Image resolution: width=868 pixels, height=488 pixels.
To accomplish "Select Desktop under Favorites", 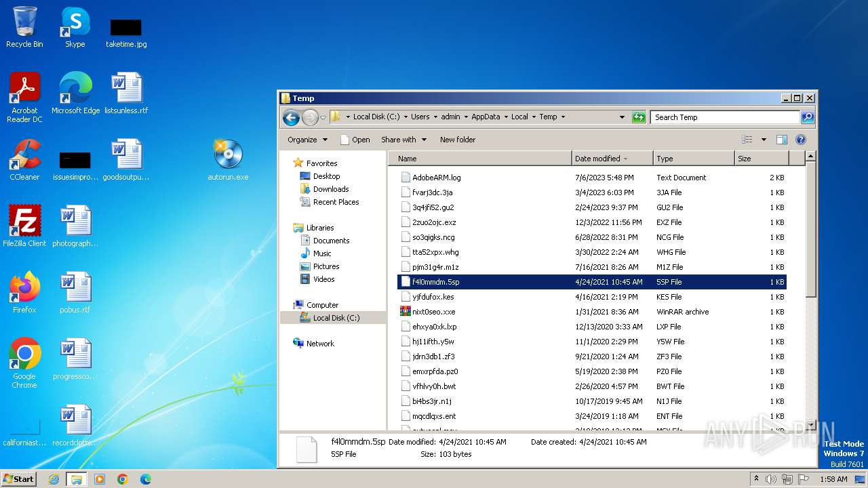I will 326,176.
